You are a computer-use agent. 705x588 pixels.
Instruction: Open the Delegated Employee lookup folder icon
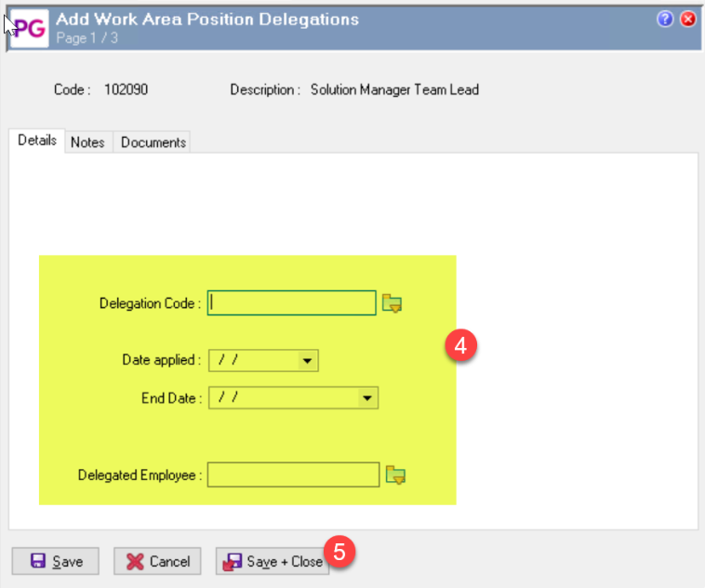coord(396,475)
